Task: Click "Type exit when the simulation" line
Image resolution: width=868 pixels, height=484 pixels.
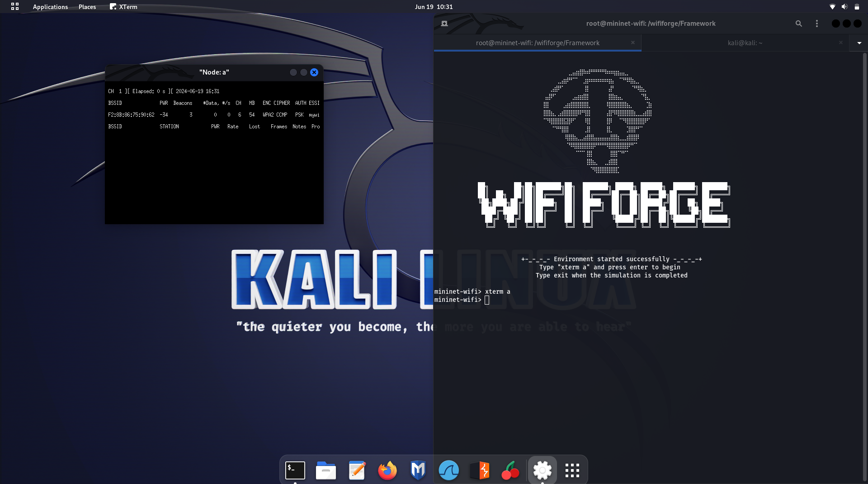Action: [611, 275]
